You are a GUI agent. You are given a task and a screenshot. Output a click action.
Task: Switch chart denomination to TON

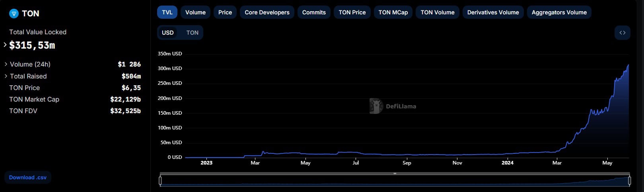coord(192,33)
